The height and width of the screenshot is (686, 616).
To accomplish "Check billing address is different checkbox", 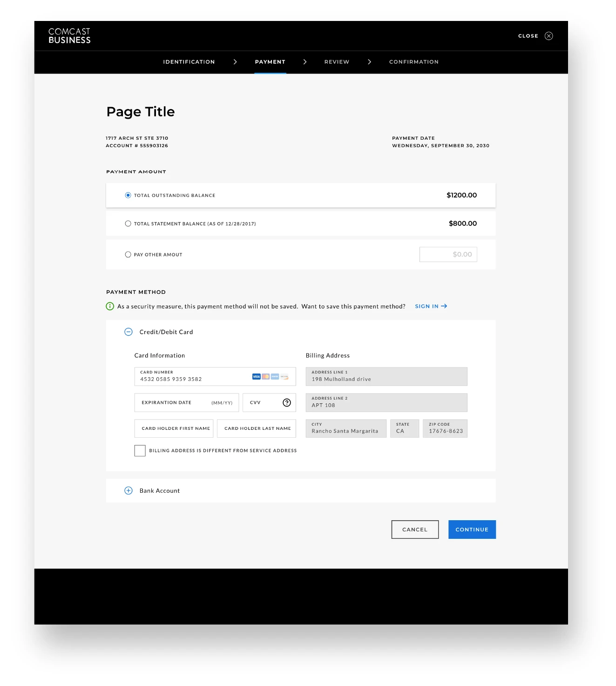I will click(140, 451).
